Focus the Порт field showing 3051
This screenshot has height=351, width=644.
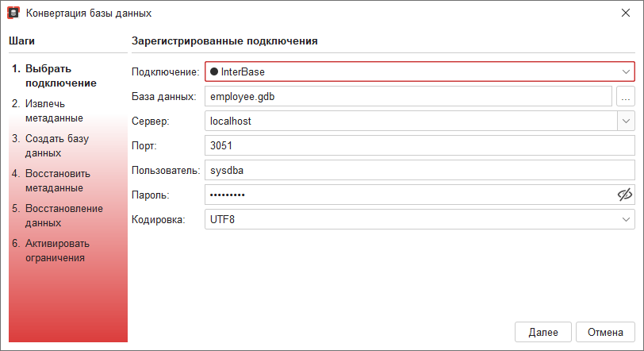point(420,145)
